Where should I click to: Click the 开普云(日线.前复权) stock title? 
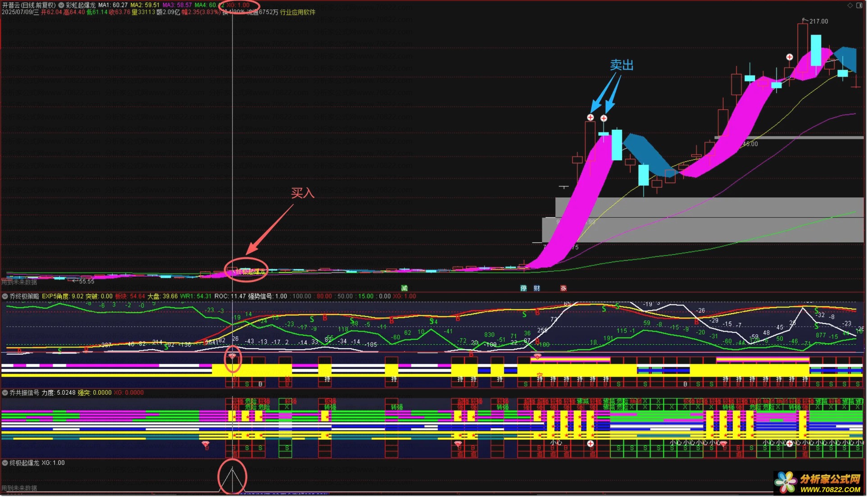(x=29, y=5)
